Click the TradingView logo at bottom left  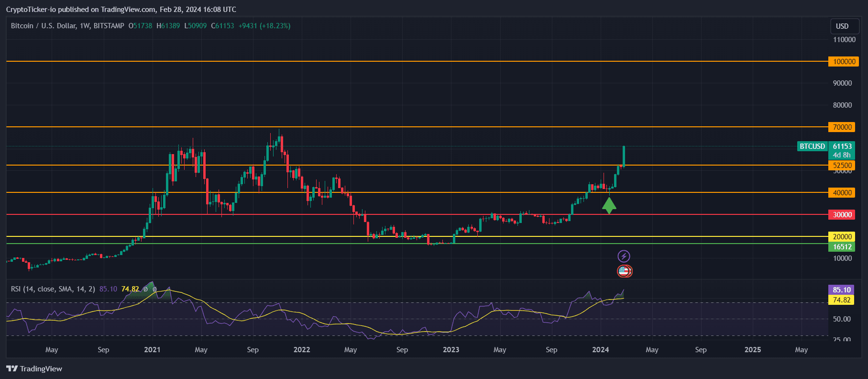click(34, 368)
